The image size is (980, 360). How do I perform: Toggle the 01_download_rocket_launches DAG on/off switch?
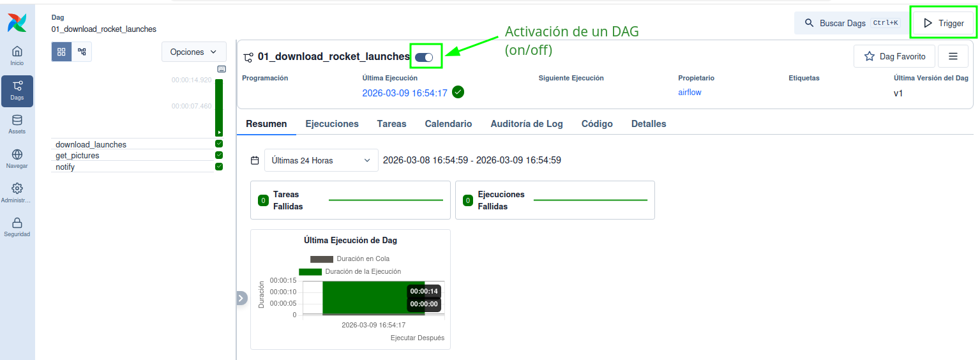pos(424,57)
